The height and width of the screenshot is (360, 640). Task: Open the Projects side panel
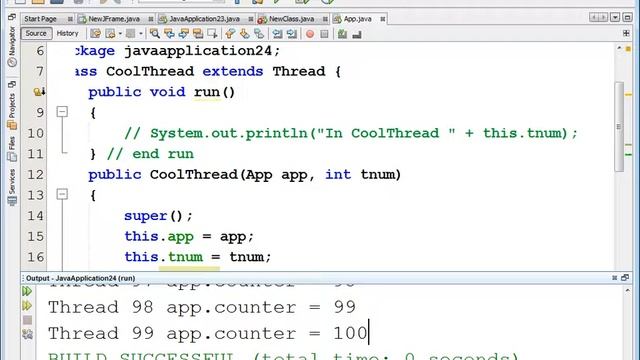[x=12, y=111]
